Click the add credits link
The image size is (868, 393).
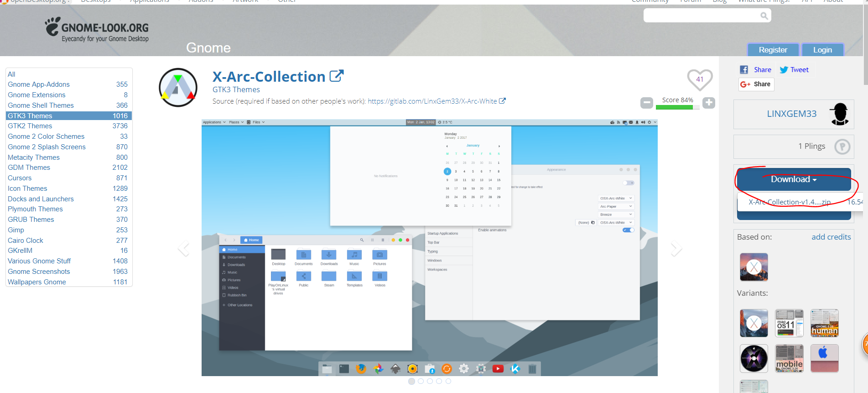[831, 237]
